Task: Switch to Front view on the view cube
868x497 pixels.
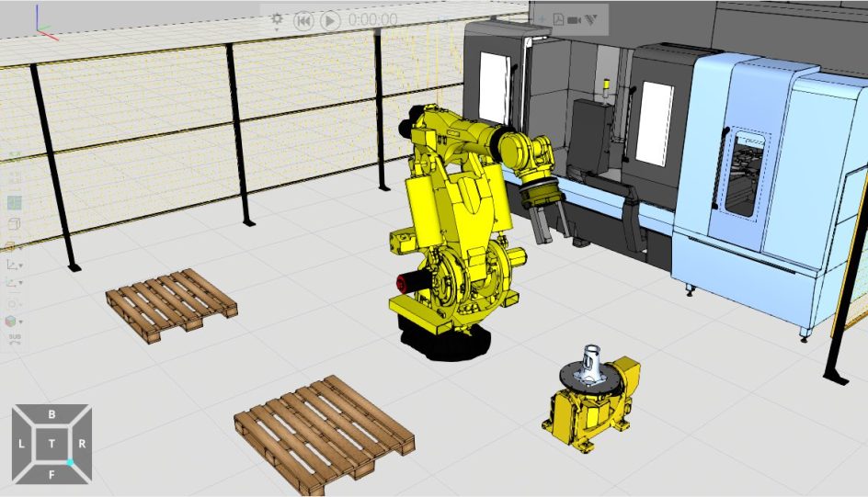Action: click(51, 473)
